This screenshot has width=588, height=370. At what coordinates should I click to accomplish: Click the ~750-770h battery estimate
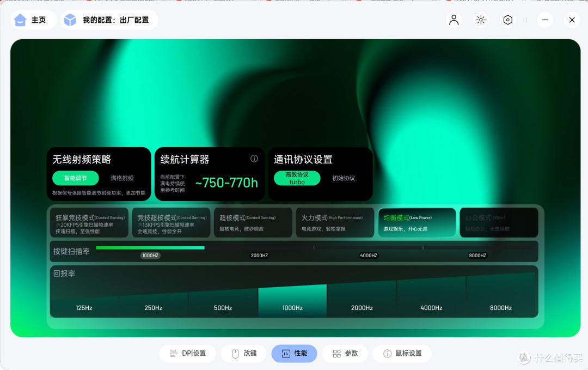[226, 183]
